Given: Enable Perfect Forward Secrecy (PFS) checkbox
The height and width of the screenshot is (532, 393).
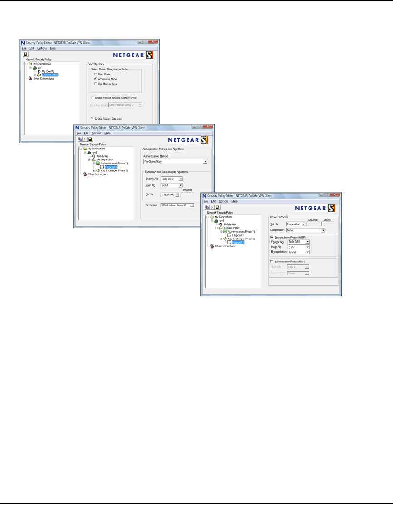Looking at the screenshot, I should coord(92,98).
